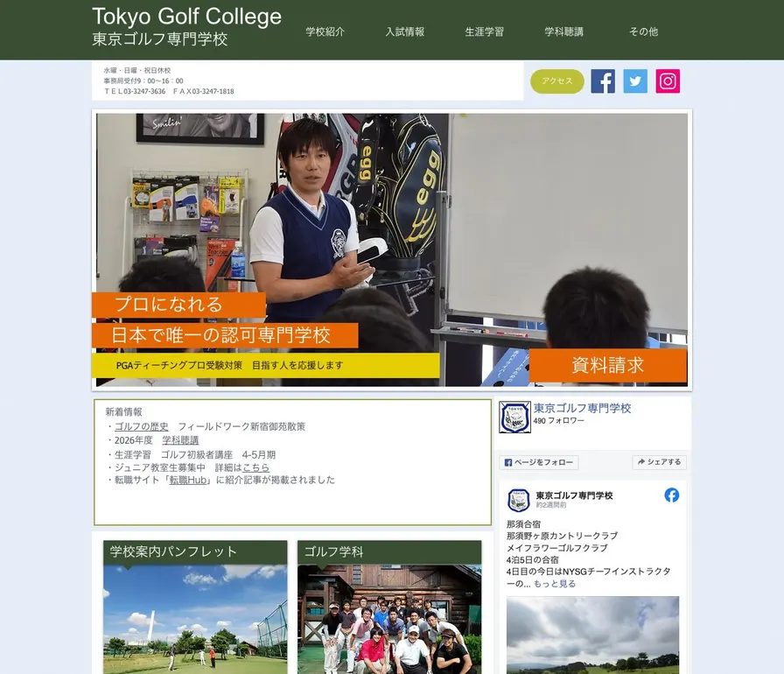The image size is (784, 674).
Task: Click the シェアする button
Action: tap(659, 462)
